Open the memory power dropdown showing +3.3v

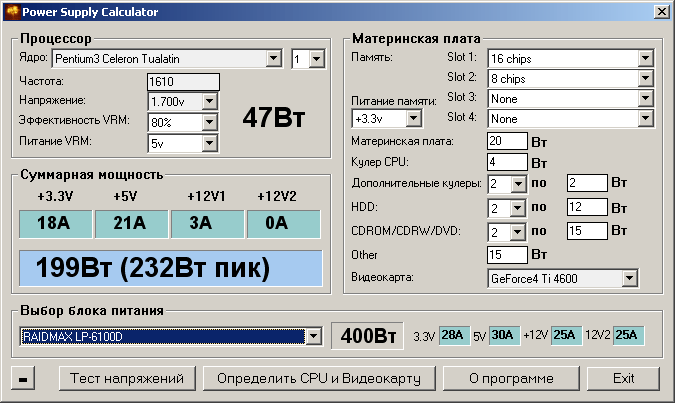point(387,118)
